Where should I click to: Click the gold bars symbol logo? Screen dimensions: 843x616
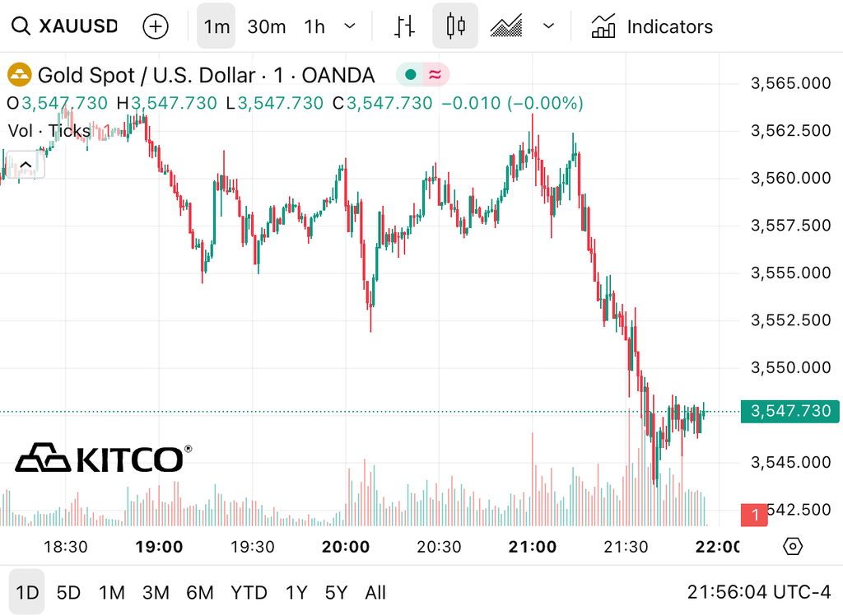[x=20, y=75]
